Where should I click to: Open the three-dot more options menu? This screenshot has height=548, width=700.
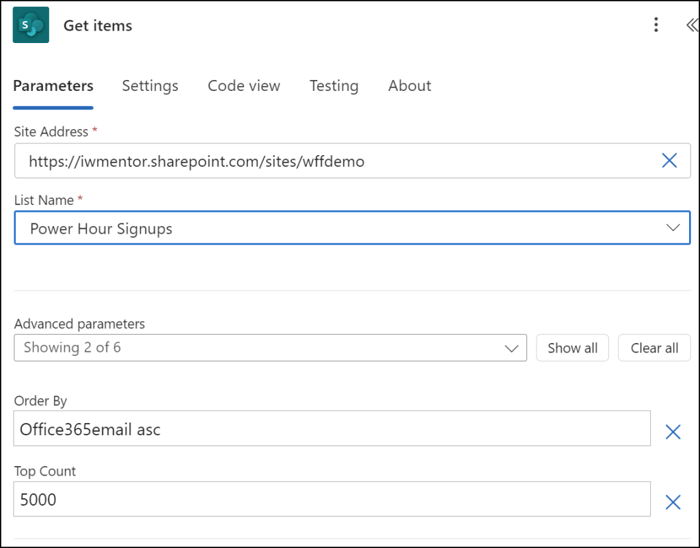pos(656,25)
